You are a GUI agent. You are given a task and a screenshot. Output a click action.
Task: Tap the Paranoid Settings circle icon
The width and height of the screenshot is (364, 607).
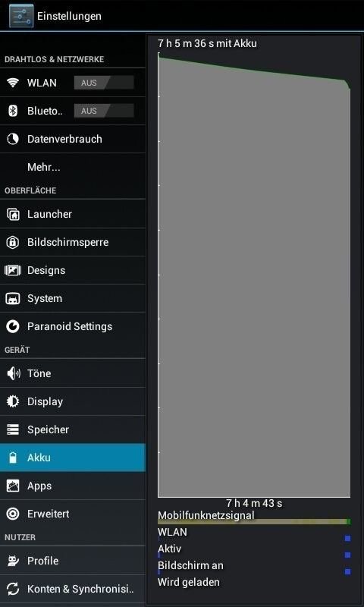[x=13, y=327]
